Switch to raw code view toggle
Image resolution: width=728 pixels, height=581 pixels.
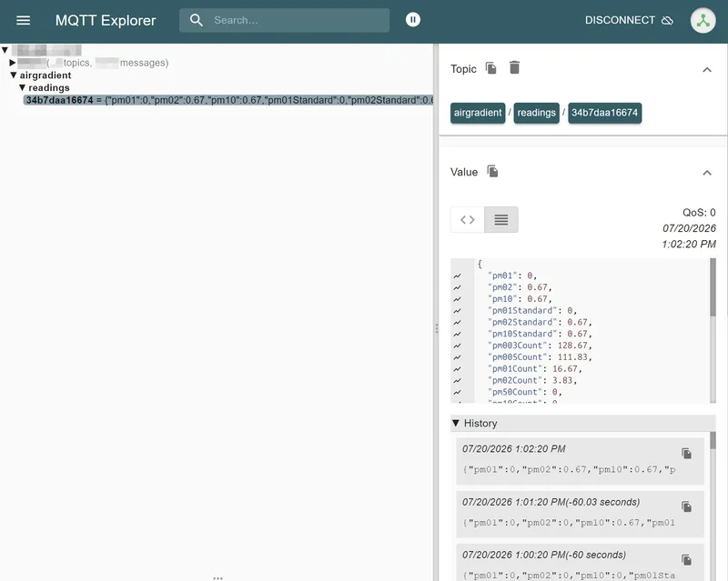click(x=468, y=219)
